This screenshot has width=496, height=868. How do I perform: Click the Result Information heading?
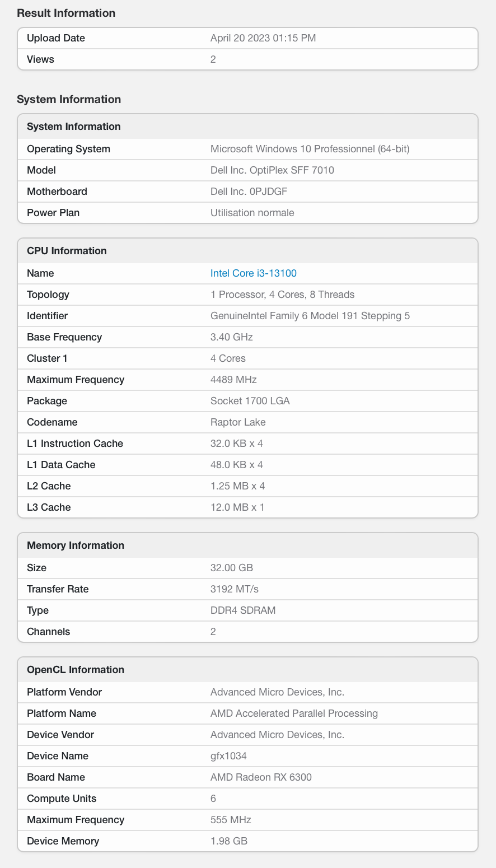[x=66, y=13]
